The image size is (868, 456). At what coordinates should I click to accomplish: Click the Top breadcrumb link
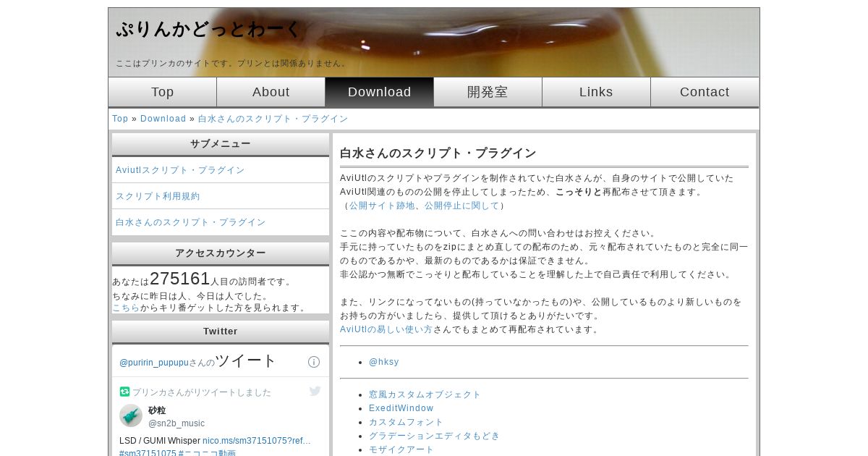120,119
